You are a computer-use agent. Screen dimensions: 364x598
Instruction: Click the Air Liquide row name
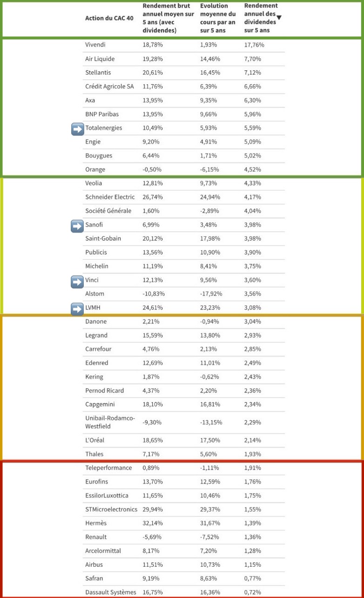pyautogui.click(x=100, y=59)
